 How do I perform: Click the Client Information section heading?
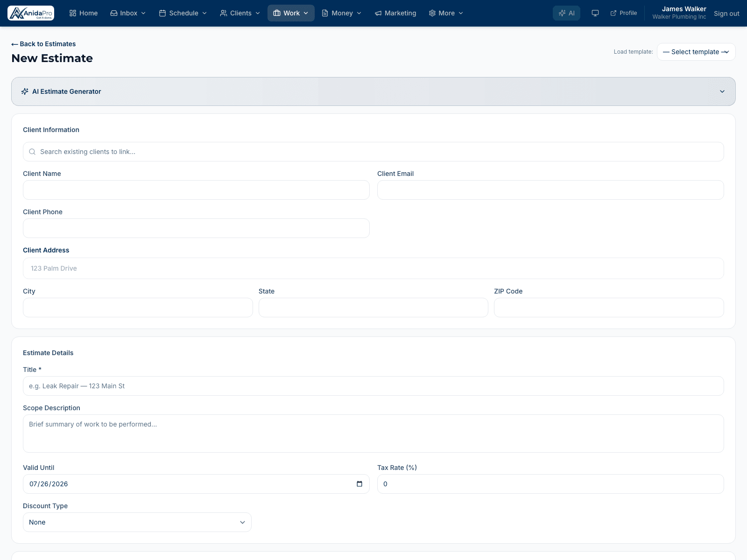click(51, 130)
